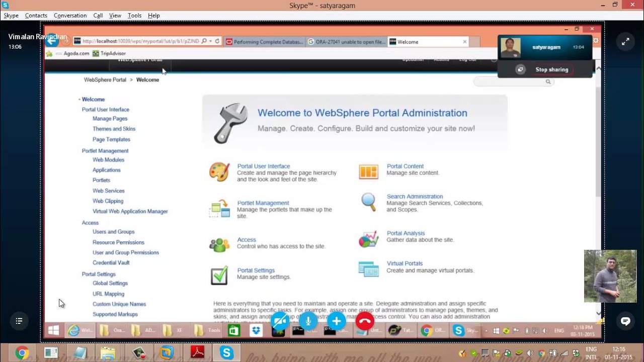This screenshot has height=362, width=644.
Task: Click the browser address bar URL
Action: [140, 41]
